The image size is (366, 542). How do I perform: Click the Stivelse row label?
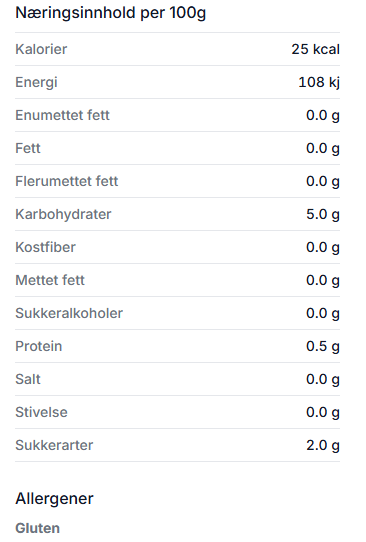(x=41, y=412)
